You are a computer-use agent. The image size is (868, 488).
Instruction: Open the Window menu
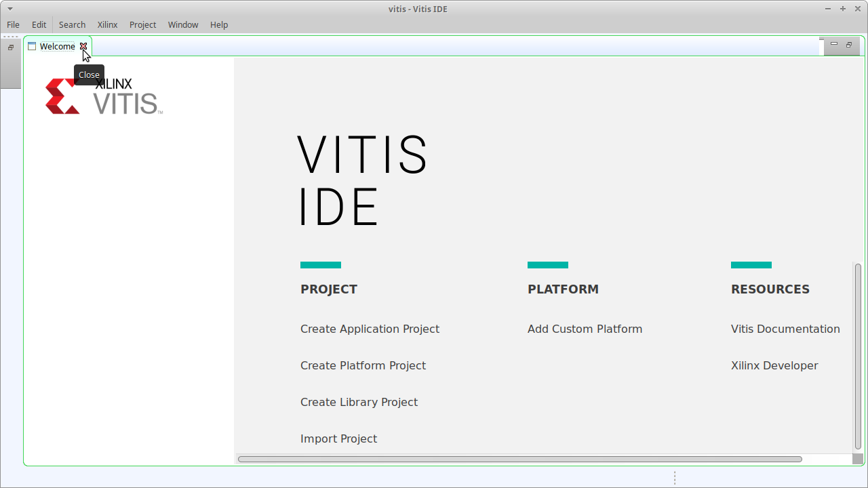[182, 24]
